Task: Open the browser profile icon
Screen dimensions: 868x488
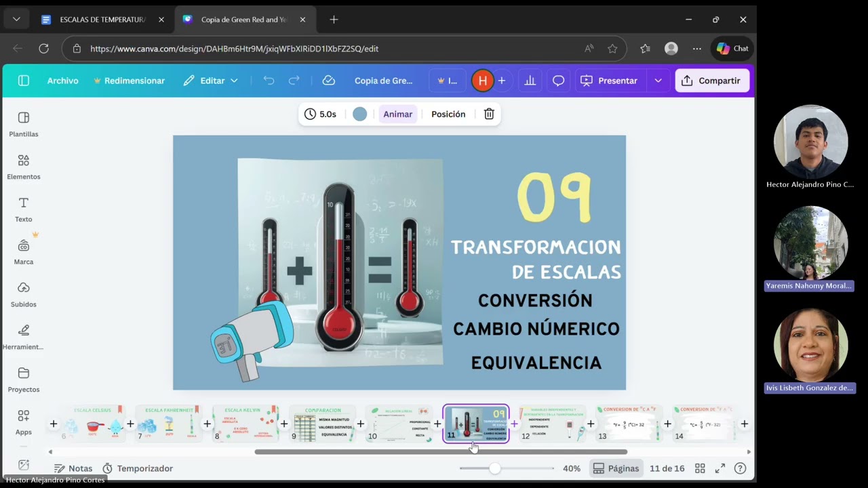Action: pyautogui.click(x=671, y=49)
